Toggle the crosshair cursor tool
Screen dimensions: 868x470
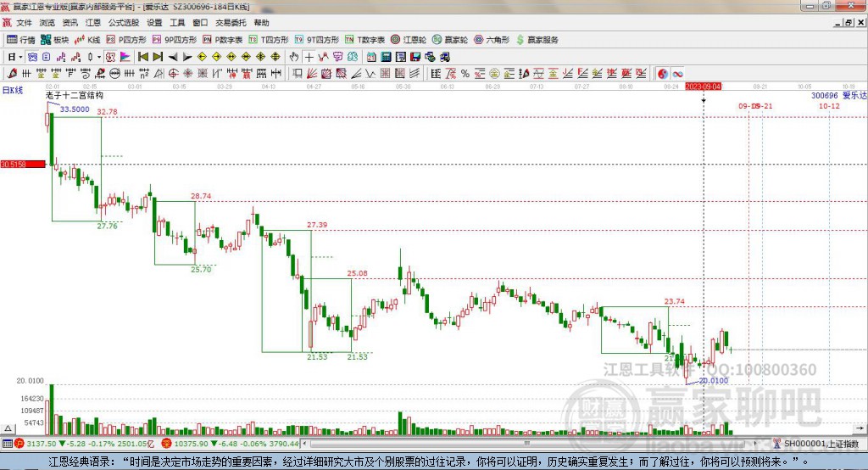point(309,57)
